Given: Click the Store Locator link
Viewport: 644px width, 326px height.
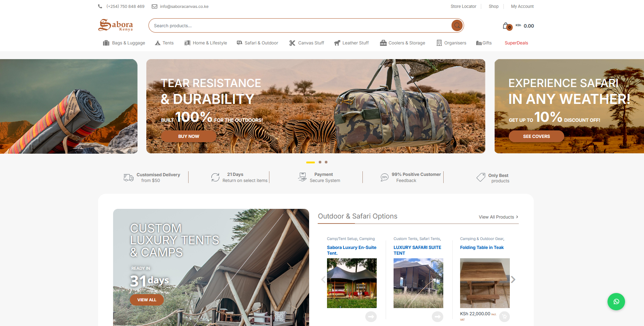Looking at the screenshot, I should pyautogui.click(x=463, y=6).
